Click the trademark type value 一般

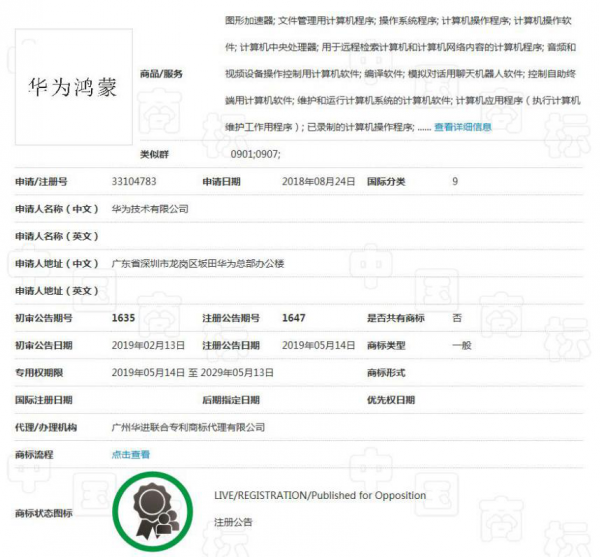461,345
